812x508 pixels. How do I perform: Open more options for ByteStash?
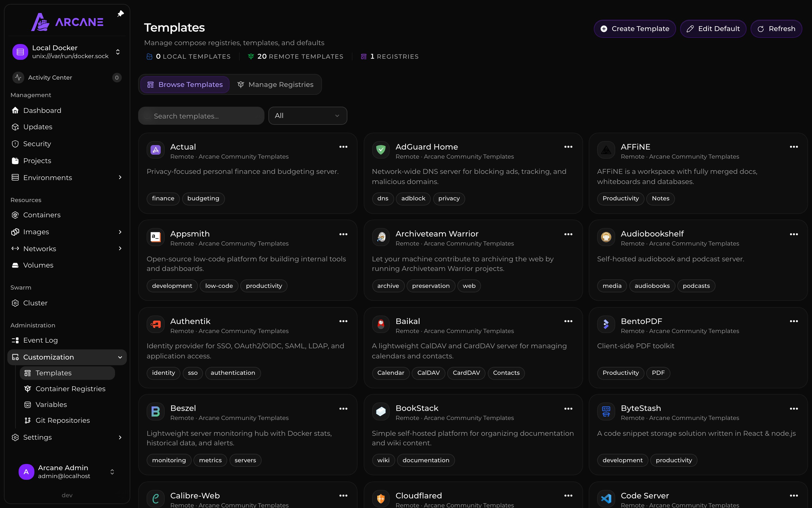794,409
